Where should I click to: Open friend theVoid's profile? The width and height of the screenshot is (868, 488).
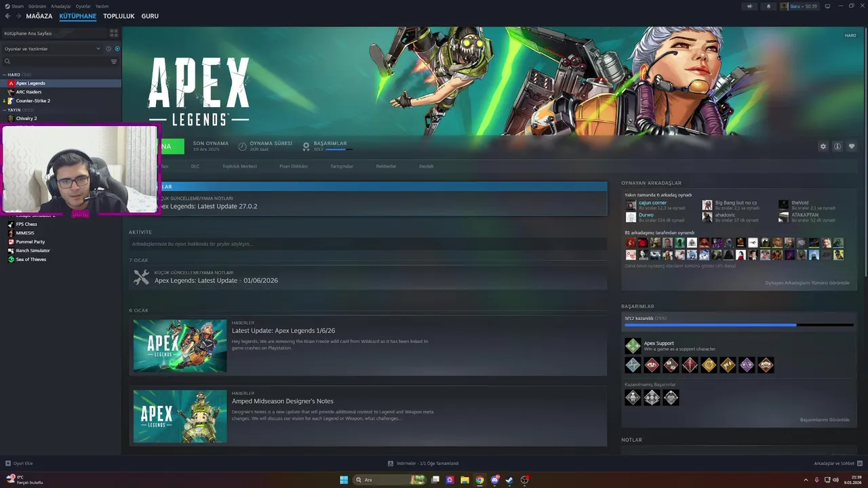pos(800,203)
